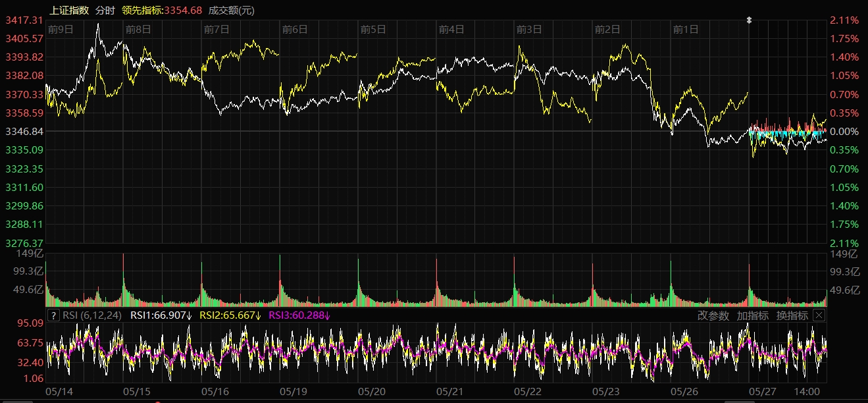
Task: Click the 05/21 date on time axis
Action: point(450,391)
